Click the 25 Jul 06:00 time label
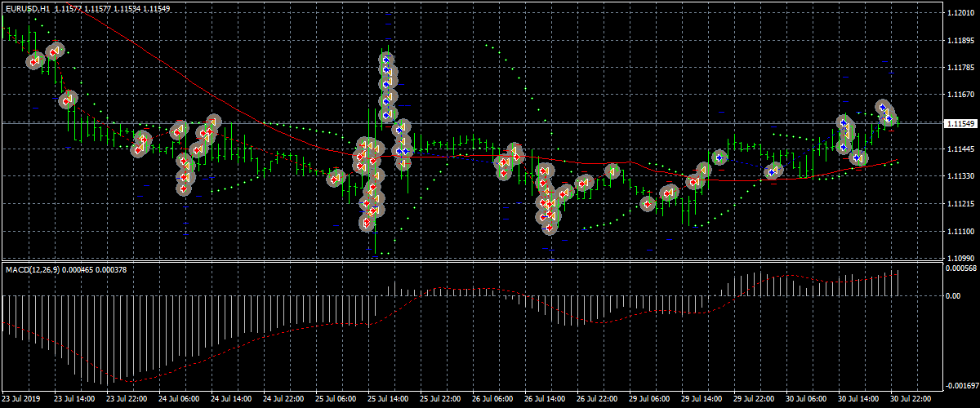Image resolution: width=980 pixels, height=408 pixels. click(335, 400)
